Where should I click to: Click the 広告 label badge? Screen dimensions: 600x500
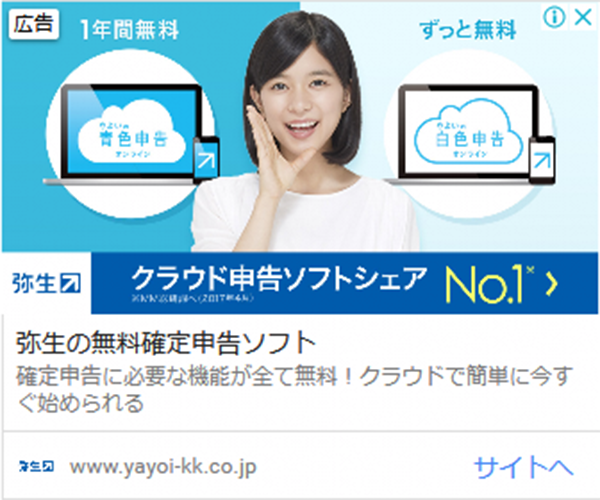pyautogui.click(x=34, y=24)
